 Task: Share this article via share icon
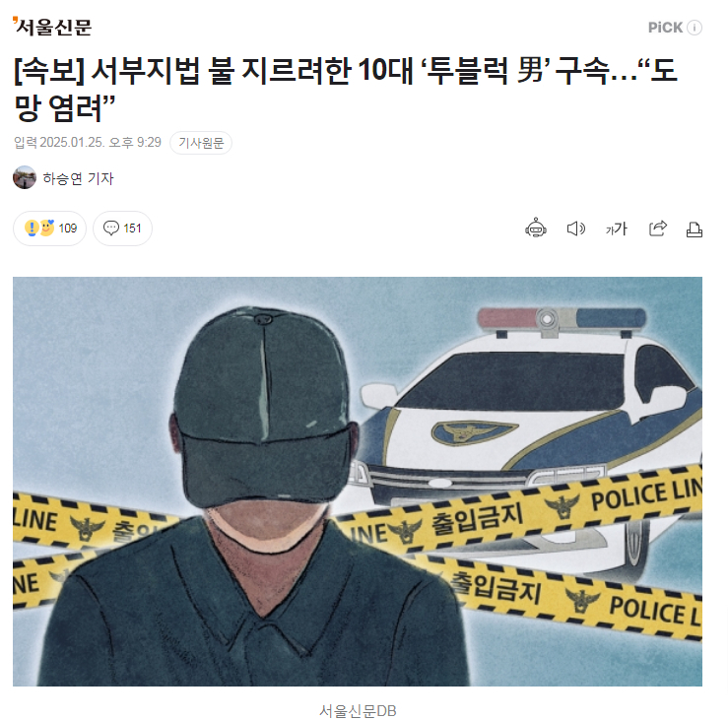coord(657,228)
